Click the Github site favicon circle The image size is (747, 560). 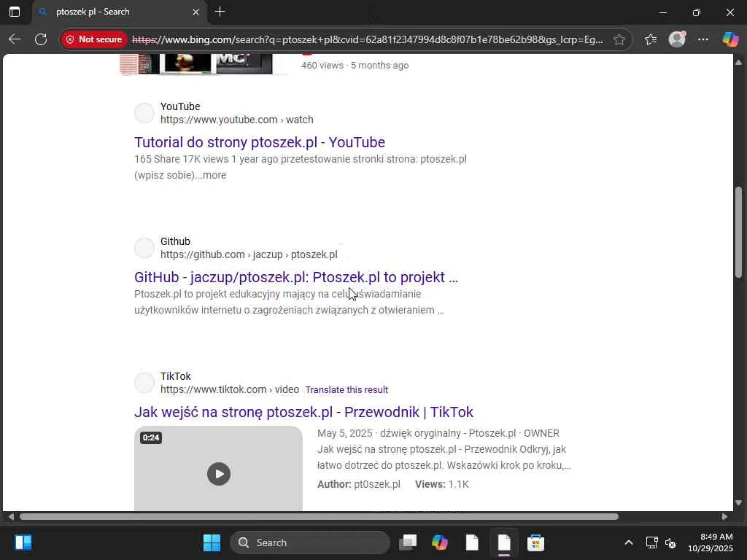point(144,248)
